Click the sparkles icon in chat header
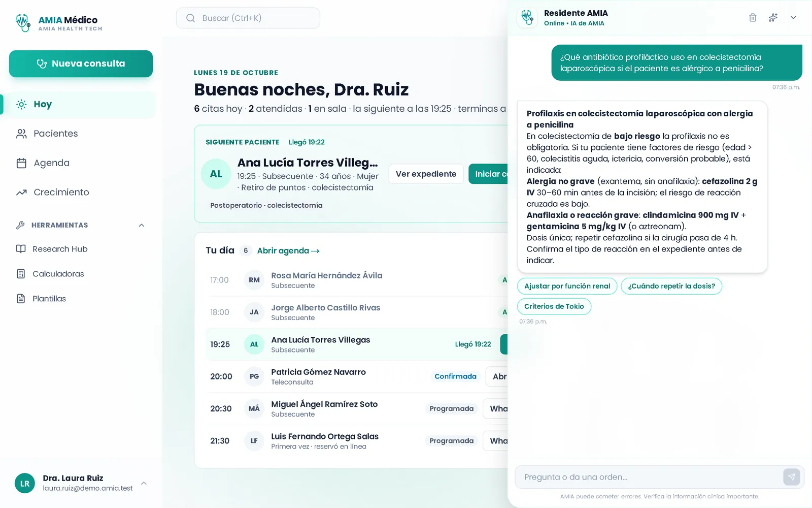This screenshot has width=812, height=508. [x=773, y=18]
